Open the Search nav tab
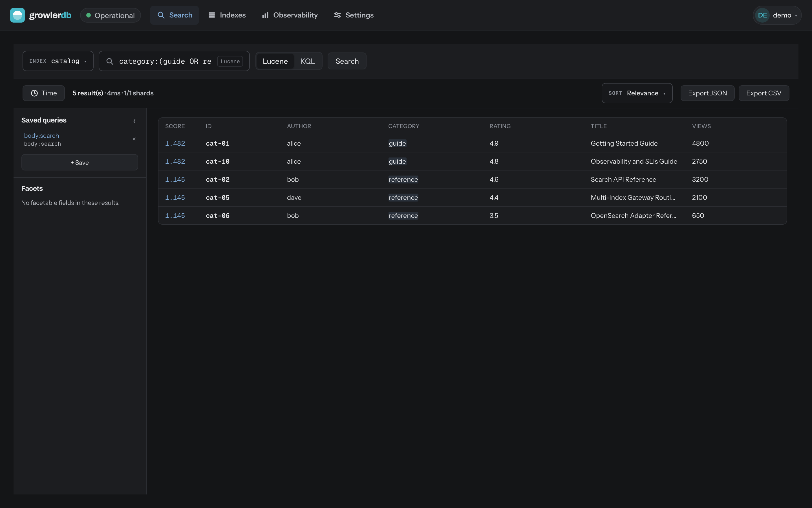Screen dimensions: 812x508 175,15
